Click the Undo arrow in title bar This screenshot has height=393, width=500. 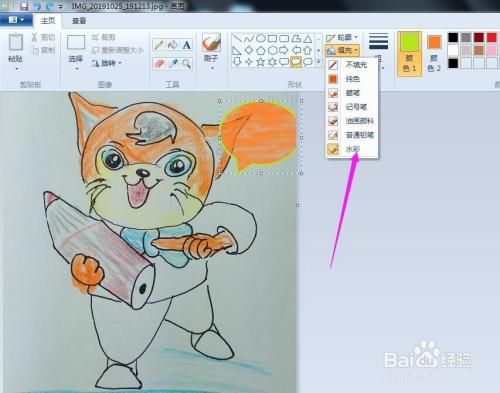[37, 6]
